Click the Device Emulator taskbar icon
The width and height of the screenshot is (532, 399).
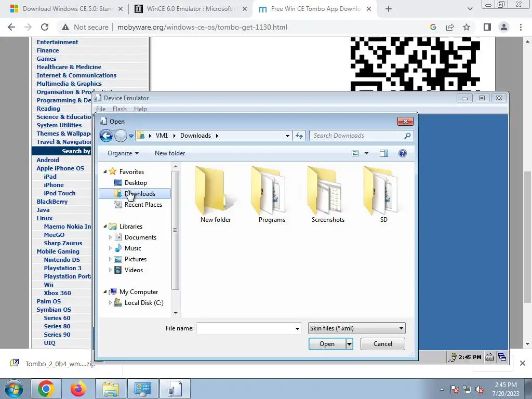click(x=175, y=389)
